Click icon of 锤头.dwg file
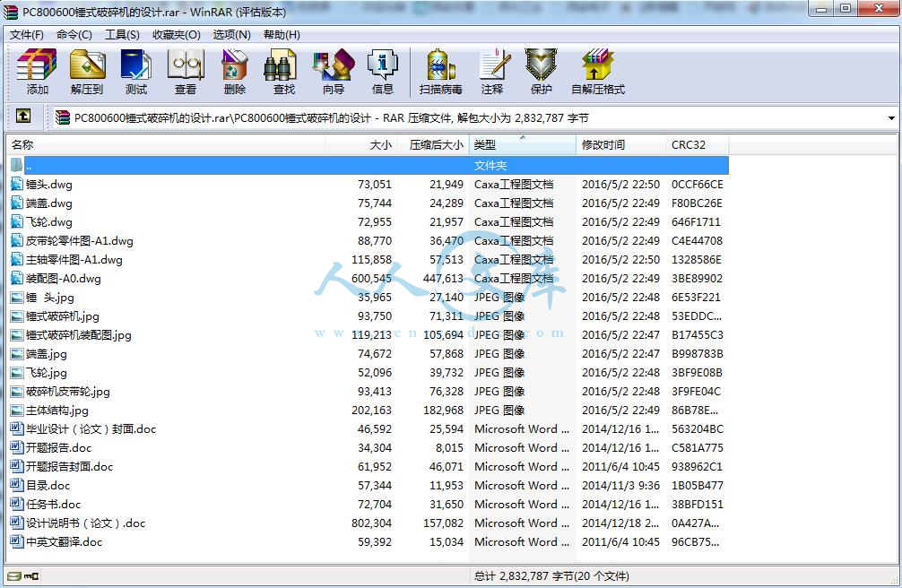 pyautogui.click(x=17, y=184)
